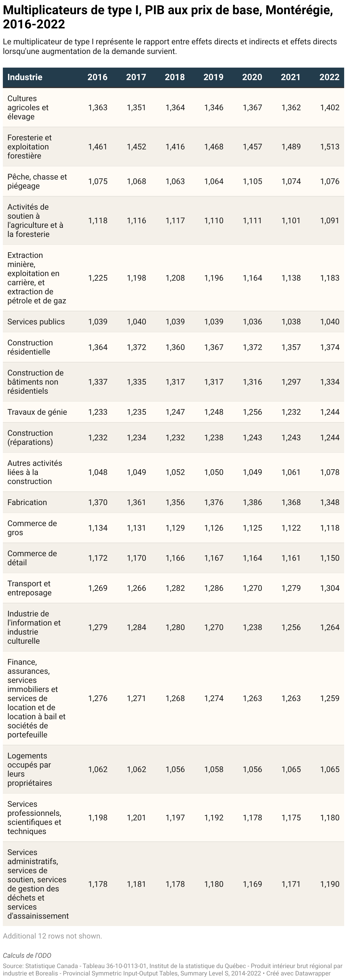Click the chart title heading
The height and width of the screenshot is (980, 347).
[168, 17]
